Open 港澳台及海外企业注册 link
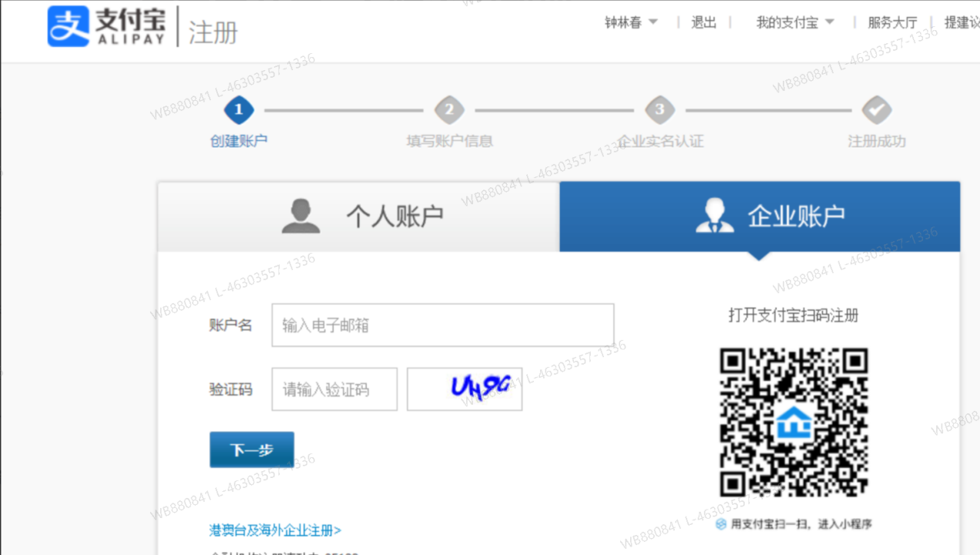Viewport: 980px width, 555px height. (x=275, y=530)
